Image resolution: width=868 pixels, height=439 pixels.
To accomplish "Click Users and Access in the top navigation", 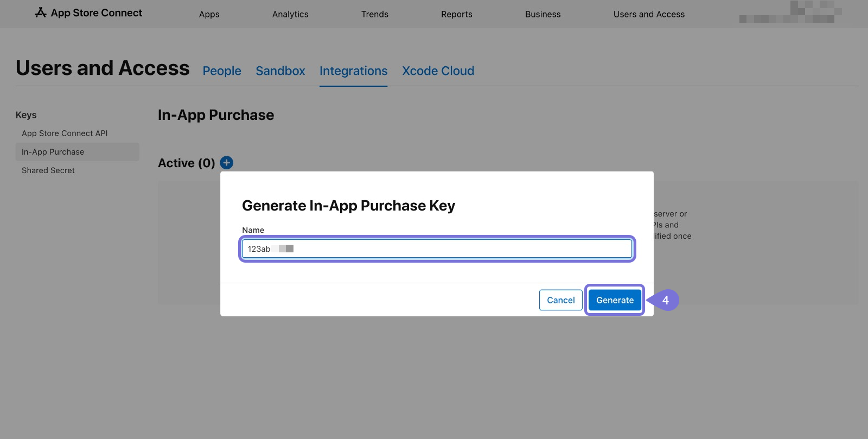I will 649,14.
